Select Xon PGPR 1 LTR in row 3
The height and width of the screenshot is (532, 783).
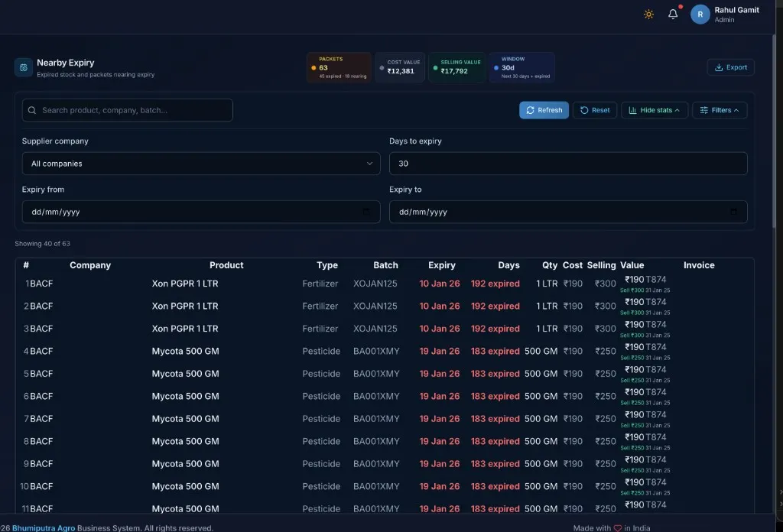185,329
